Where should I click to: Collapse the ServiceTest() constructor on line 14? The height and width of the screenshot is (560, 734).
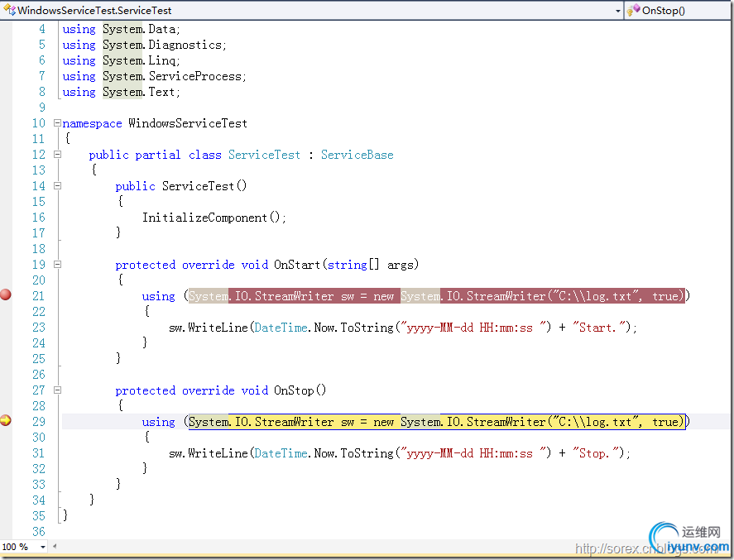(x=57, y=186)
